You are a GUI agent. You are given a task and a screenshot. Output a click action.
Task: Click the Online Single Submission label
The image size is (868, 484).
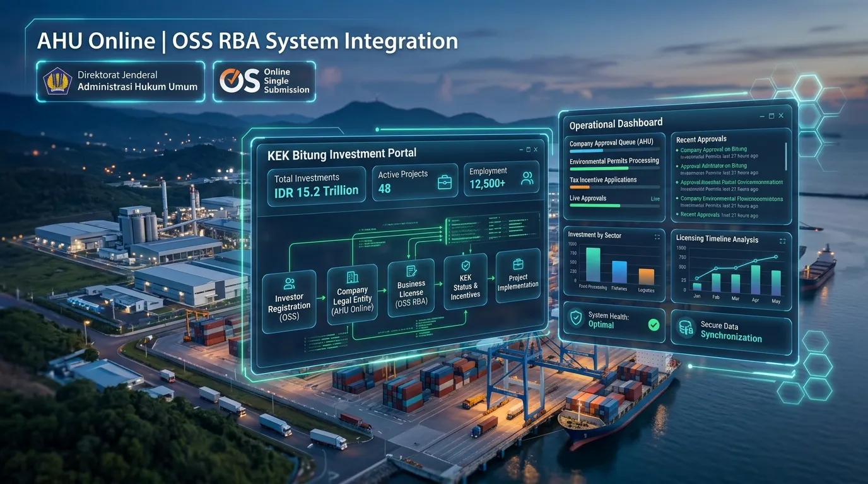[x=287, y=81]
